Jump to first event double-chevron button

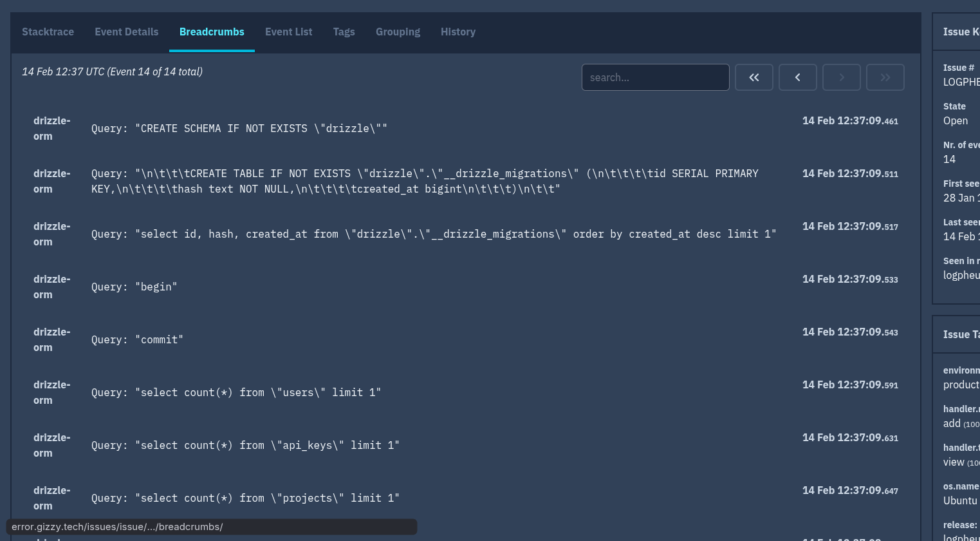pyautogui.click(x=753, y=77)
